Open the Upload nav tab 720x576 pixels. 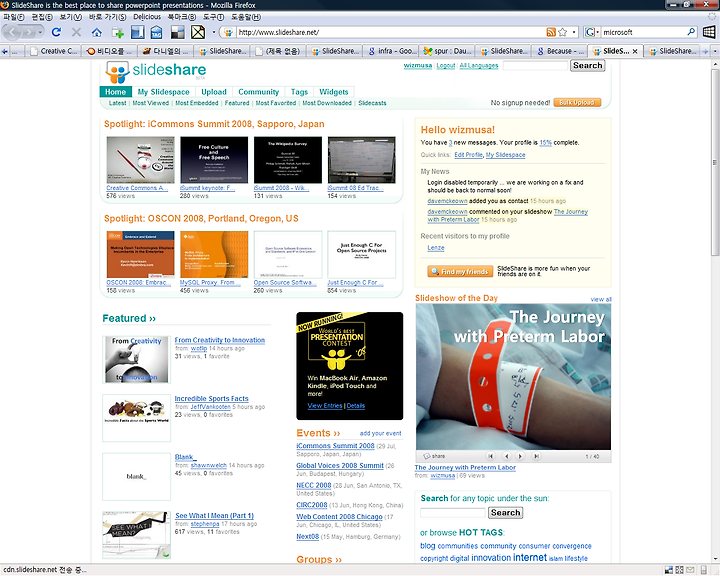[214, 92]
